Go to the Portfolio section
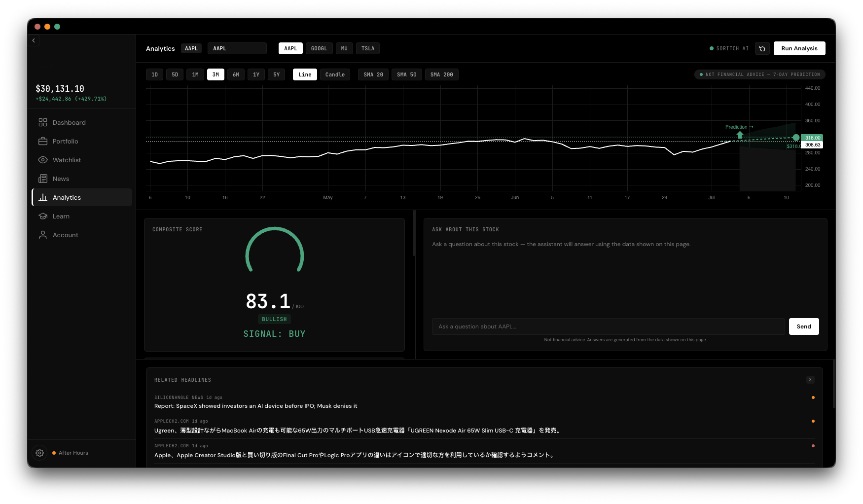This screenshot has height=504, width=863. (82, 141)
